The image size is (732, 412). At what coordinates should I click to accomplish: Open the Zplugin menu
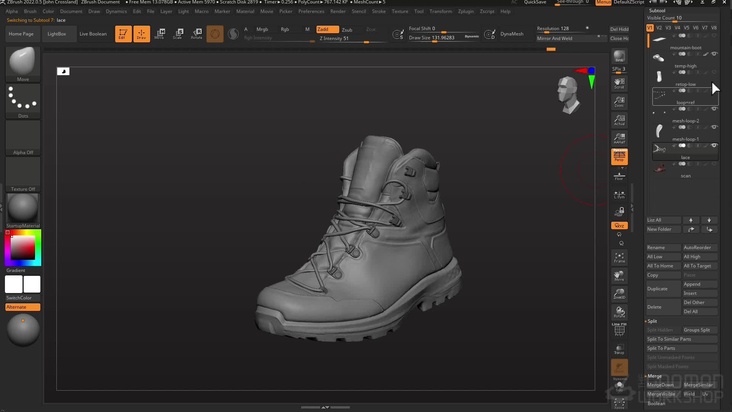[466, 11]
